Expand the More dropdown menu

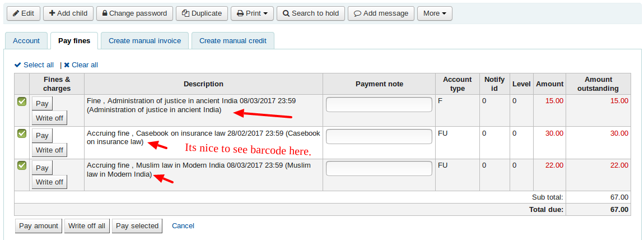pyautogui.click(x=435, y=13)
